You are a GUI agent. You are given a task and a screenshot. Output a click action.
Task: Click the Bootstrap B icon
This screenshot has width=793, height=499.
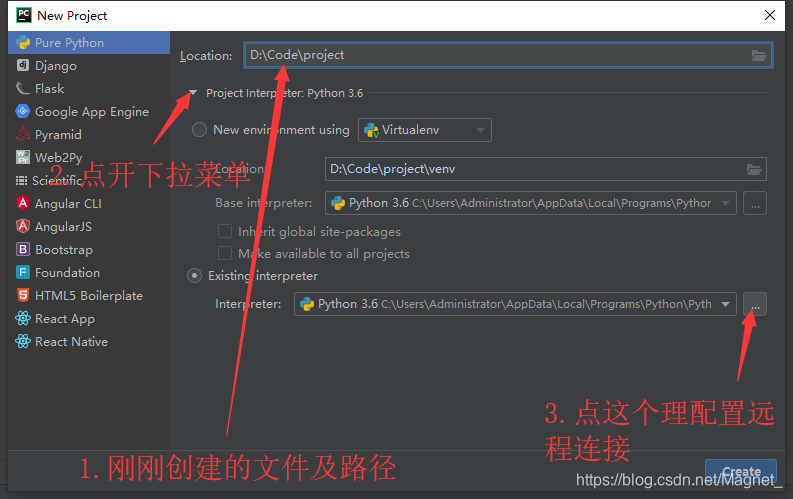23,249
